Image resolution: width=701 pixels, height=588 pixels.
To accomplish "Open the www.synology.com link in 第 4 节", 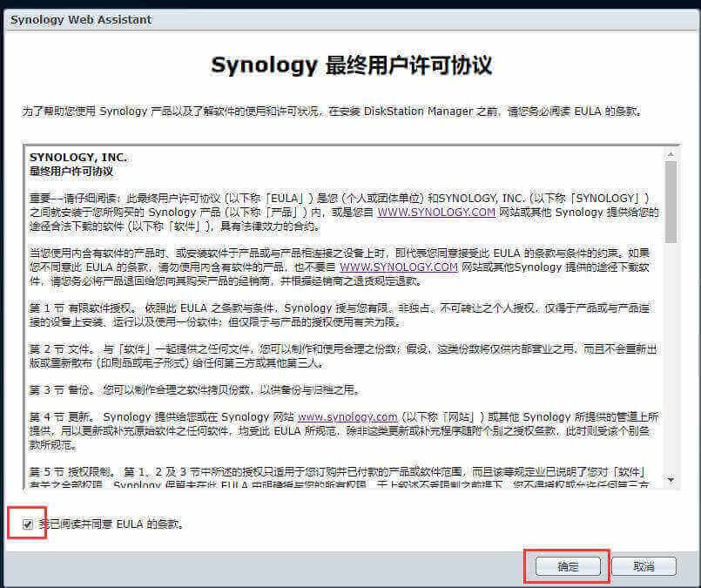I will 347,416.
